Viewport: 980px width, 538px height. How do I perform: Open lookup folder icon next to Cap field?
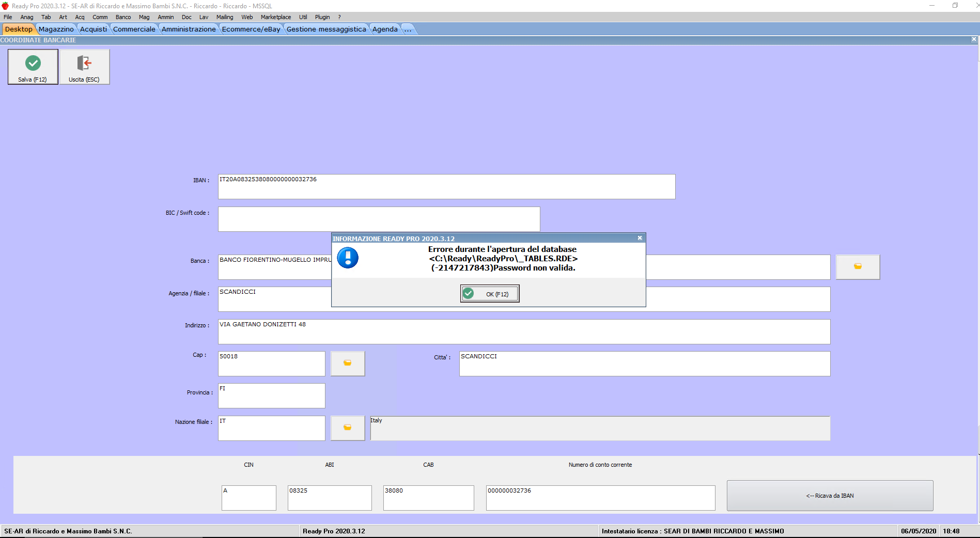click(x=348, y=363)
